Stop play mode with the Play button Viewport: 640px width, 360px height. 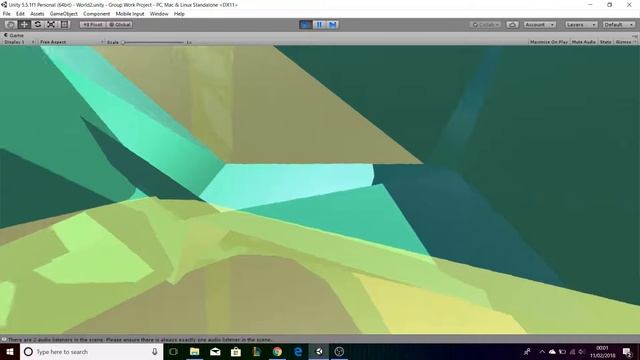pyautogui.click(x=305, y=24)
